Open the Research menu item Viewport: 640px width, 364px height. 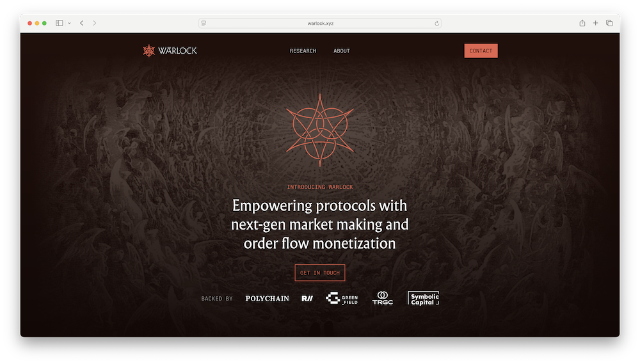(x=303, y=51)
